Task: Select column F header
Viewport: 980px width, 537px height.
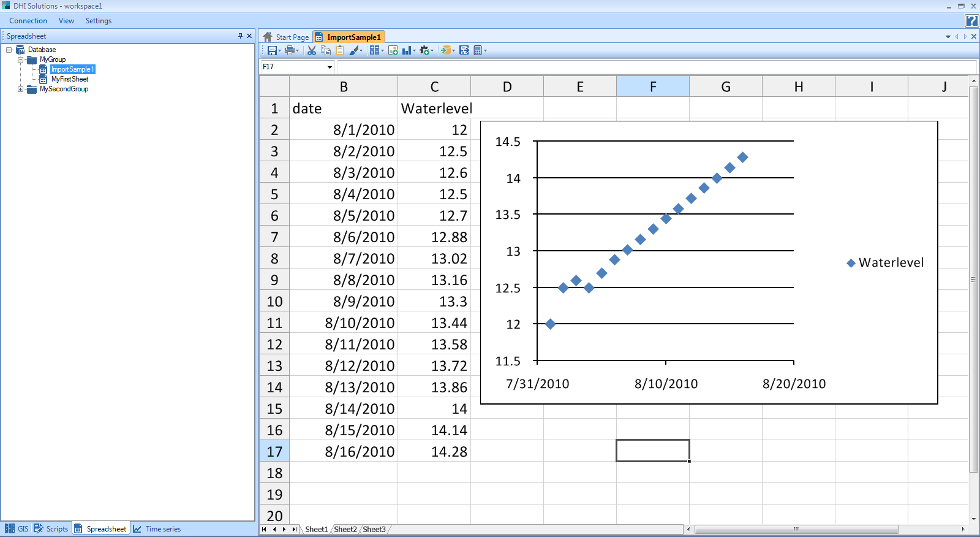Action: 653,86
